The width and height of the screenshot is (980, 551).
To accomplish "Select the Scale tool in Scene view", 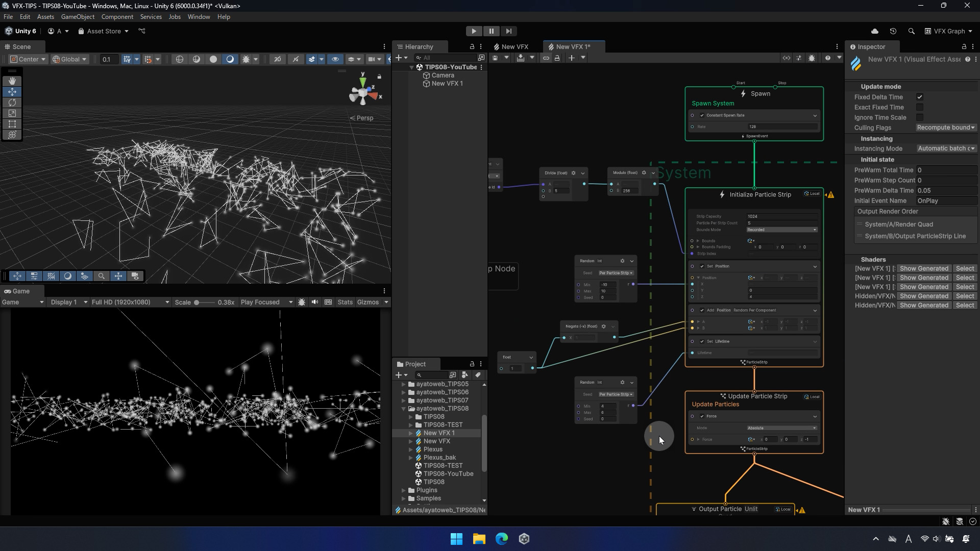I will click(12, 113).
